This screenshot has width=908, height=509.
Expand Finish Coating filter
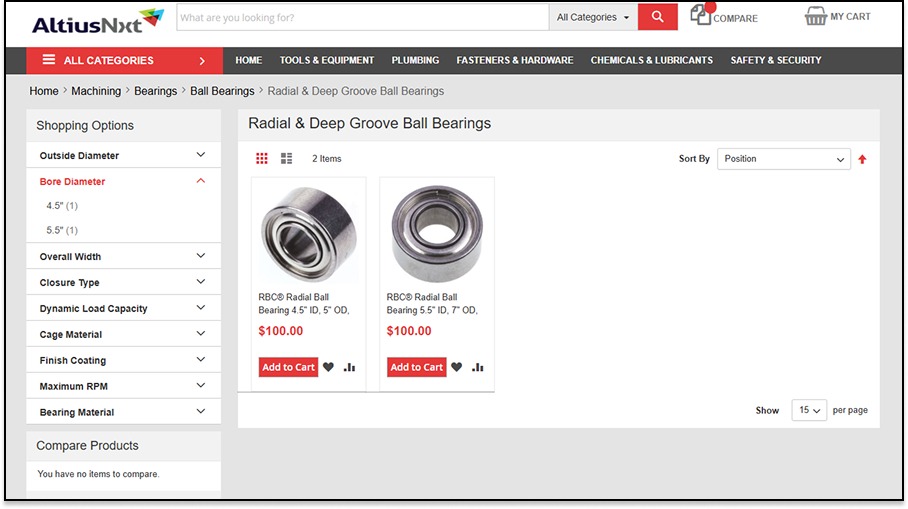click(x=123, y=360)
